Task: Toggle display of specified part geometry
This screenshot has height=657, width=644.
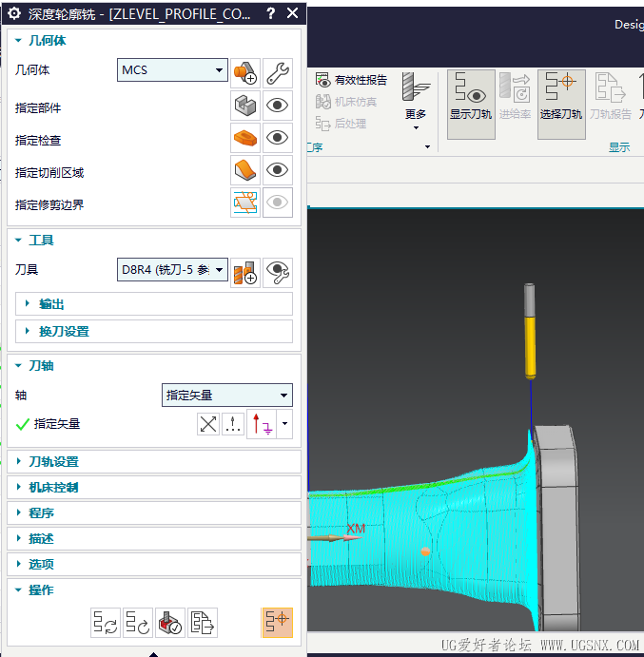Action: (x=278, y=106)
